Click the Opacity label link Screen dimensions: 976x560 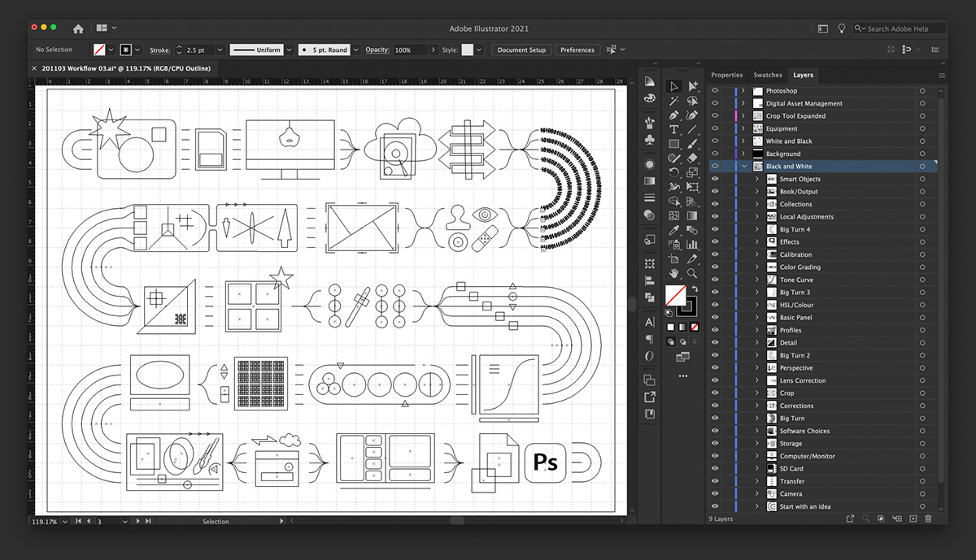pyautogui.click(x=377, y=50)
